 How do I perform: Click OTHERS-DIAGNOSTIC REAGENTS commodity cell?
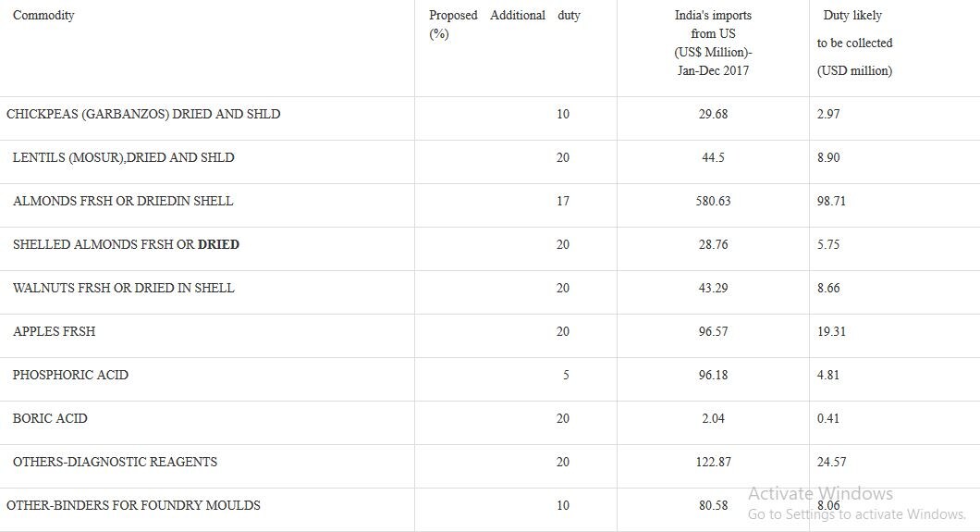point(115,462)
